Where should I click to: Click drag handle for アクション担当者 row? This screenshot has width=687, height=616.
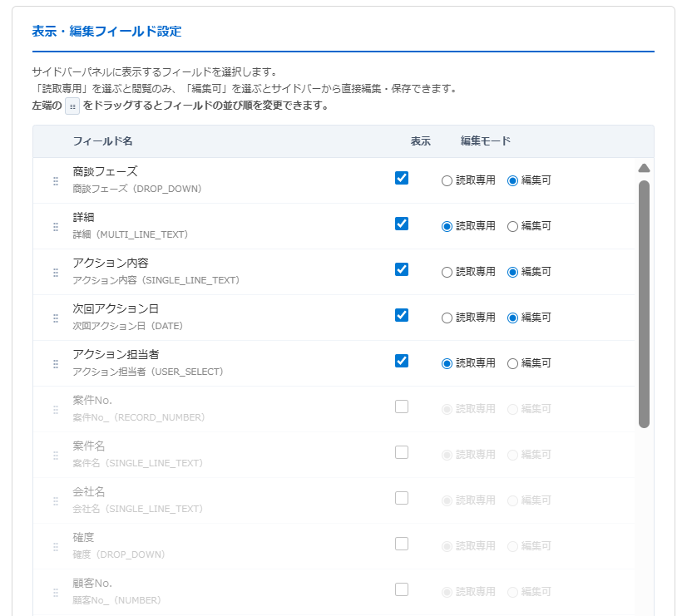click(x=56, y=364)
